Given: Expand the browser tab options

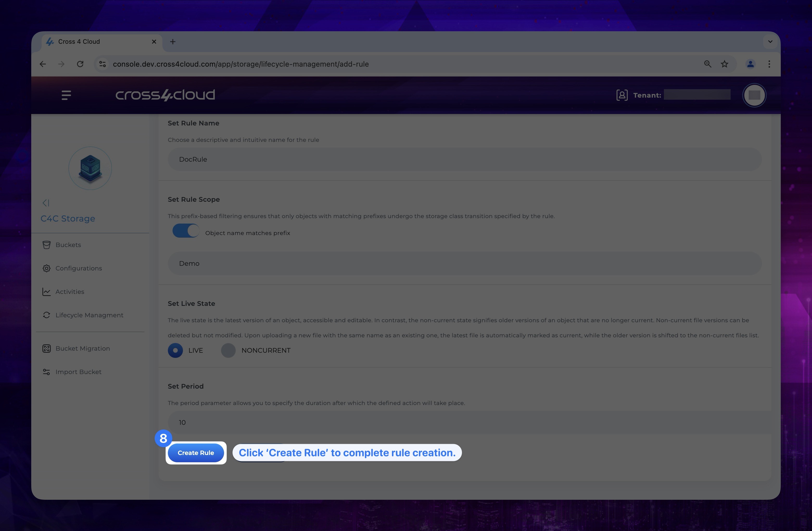Looking at the screenshot, I should (x=770, y=41).
